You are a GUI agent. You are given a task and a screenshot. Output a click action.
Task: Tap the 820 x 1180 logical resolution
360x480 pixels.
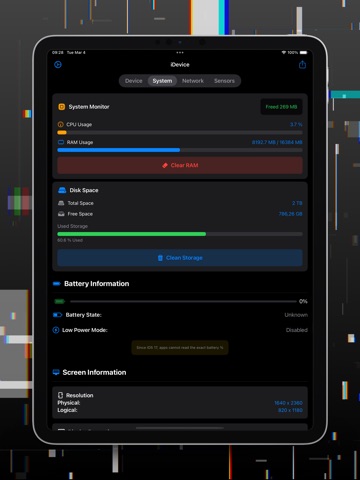tap(290, 410)
